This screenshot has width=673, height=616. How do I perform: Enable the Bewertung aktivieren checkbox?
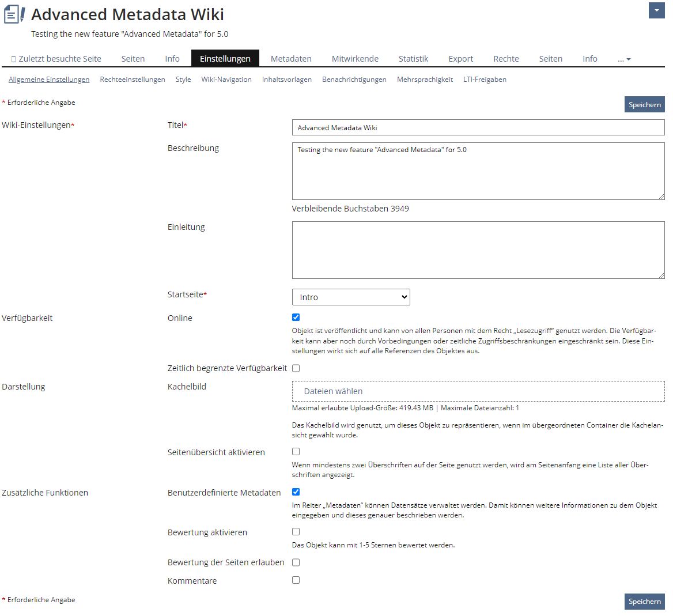click(296, 532)
